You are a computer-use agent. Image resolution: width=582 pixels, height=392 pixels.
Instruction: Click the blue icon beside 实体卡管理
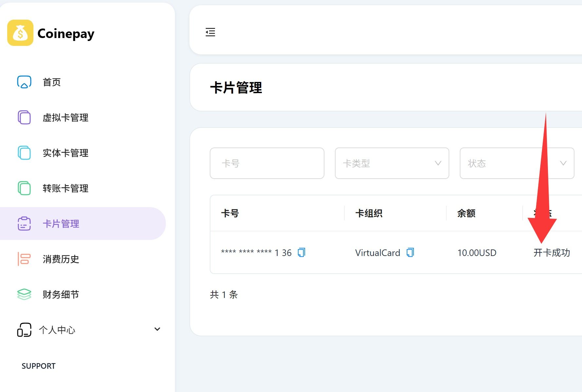pyautogui.click(x=24, y=153)
